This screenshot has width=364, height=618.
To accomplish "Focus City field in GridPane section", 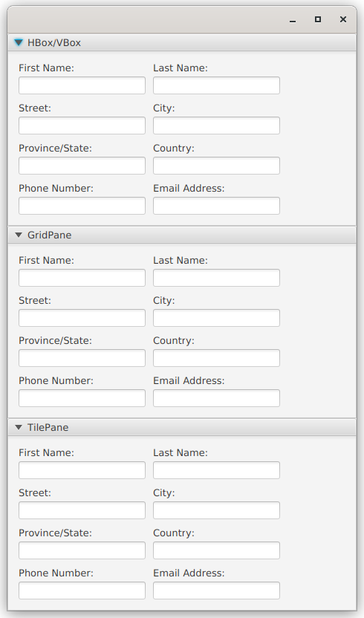I will (216, 318).
